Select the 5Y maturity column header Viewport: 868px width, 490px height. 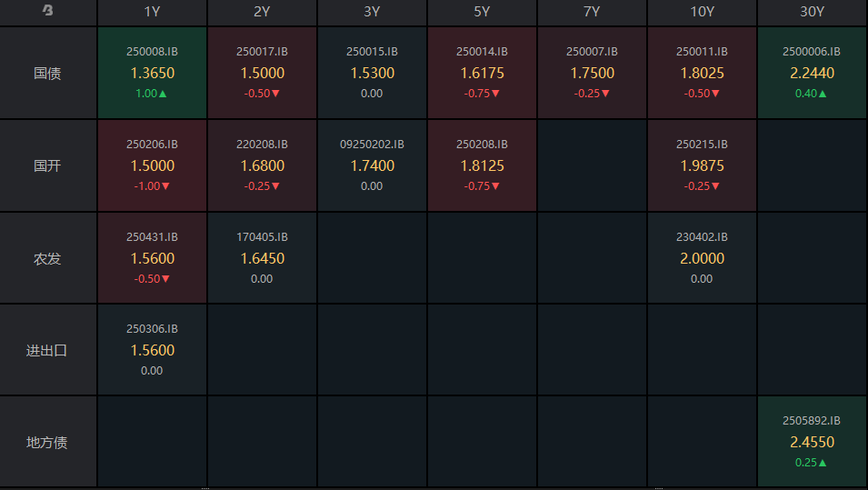pos(482,12)
